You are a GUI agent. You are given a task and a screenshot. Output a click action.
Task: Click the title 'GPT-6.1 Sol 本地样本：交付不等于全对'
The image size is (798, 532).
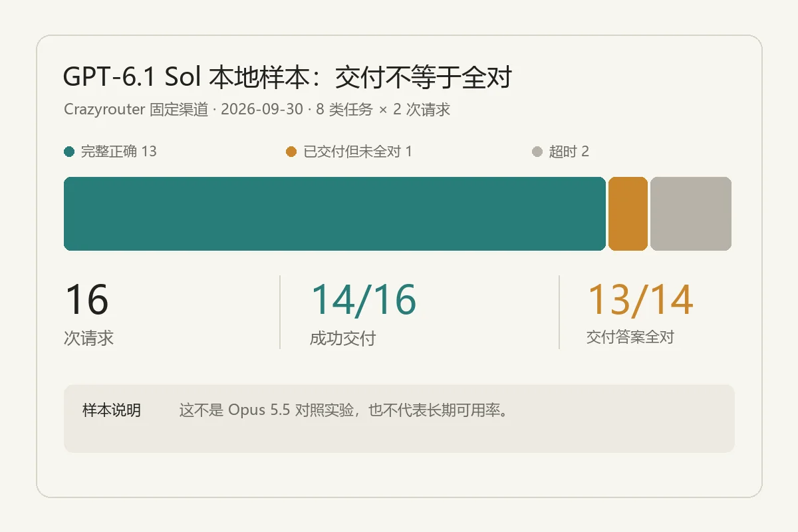pos(287,78)
